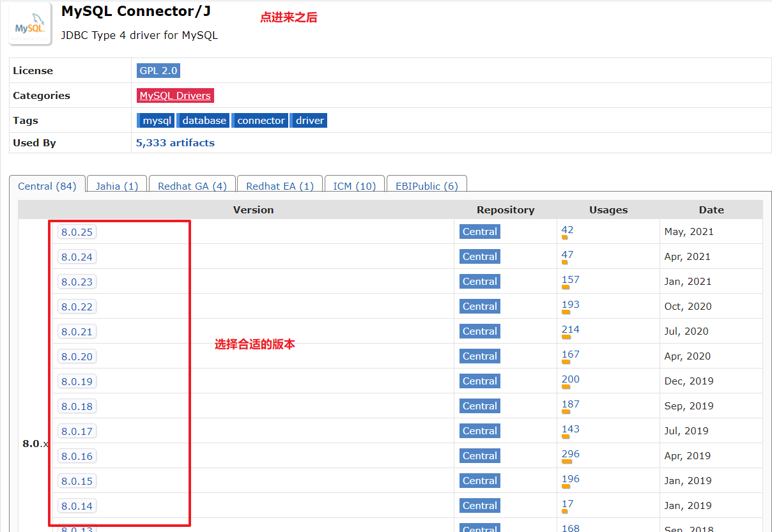This screenshot has width=772, height=532.
Task: Open the 200 usages link
Action: 571,379
